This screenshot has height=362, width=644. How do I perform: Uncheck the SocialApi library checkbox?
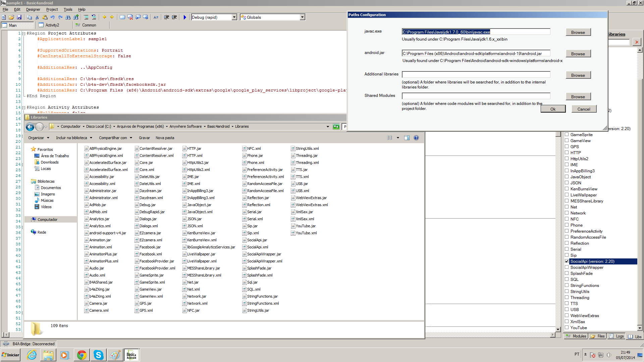[x=567, y=261]
